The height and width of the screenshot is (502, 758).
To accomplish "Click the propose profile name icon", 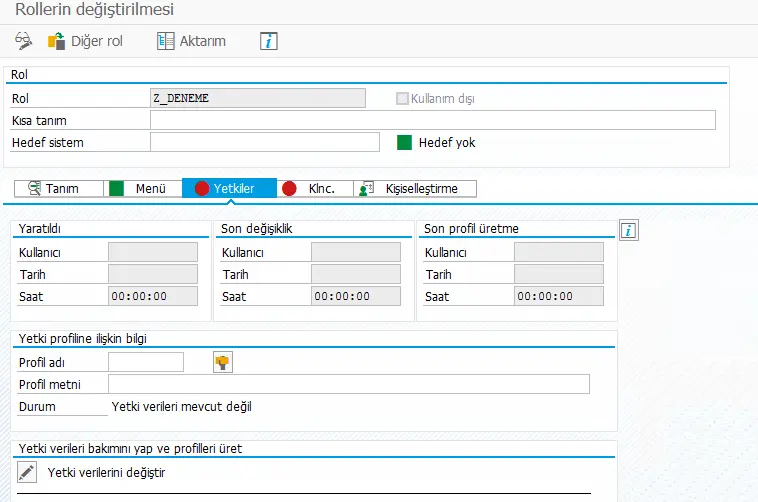I will 223,362.
